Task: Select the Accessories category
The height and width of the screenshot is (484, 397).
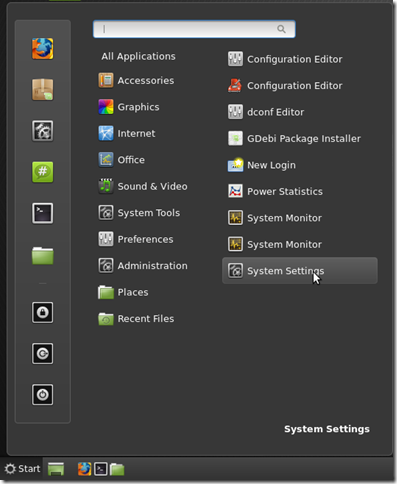Action: coord(136,80)
